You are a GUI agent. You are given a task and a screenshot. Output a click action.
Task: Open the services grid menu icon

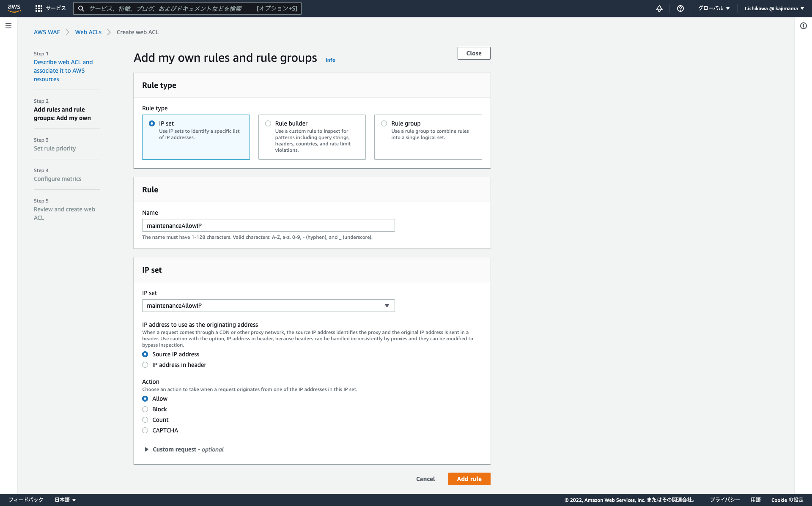pos(39,8)
